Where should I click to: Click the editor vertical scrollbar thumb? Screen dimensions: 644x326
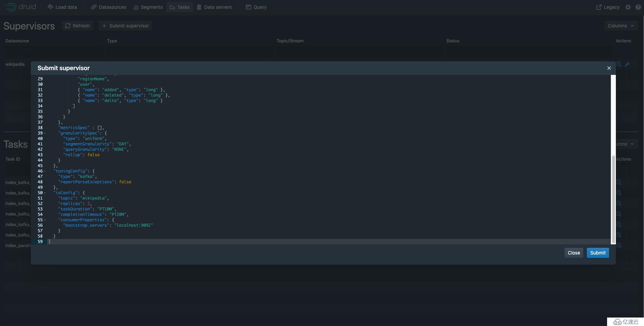pyautogui.click(x=613, y=199)
